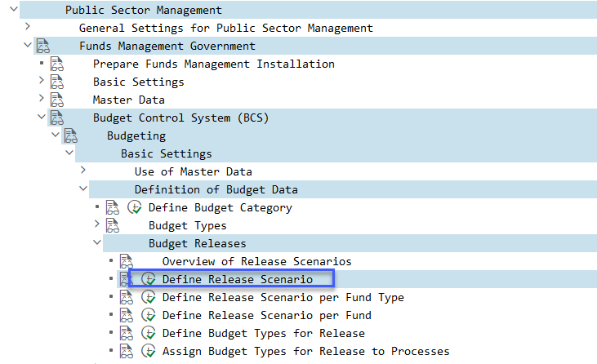Image resolution: width=597 pixels, height=364 pixels.
Task: Open documentation icon beside Prepare Funds Management Installation
Action: (57, 64)
